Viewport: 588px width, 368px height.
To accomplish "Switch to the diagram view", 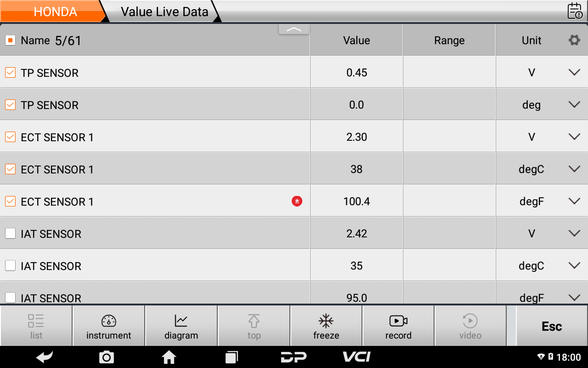I will [181, 326].
